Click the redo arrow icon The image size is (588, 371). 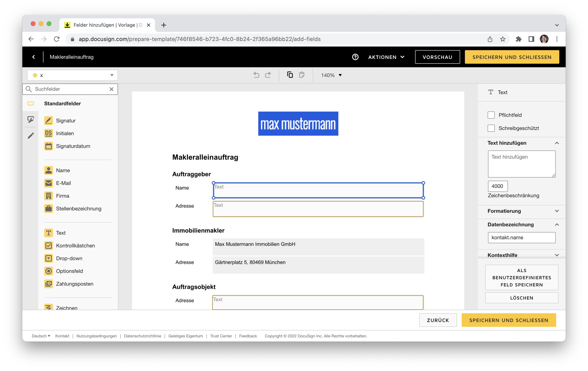[x=268, y=75]
